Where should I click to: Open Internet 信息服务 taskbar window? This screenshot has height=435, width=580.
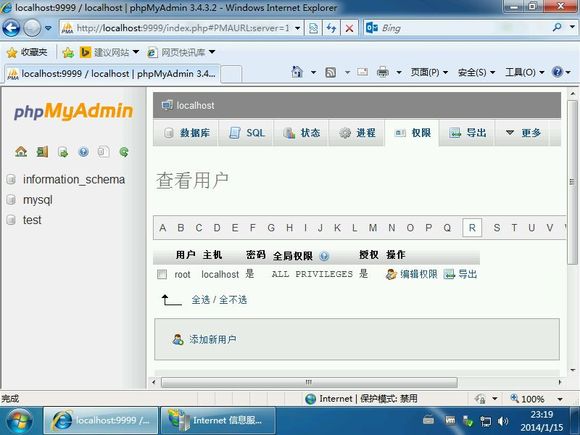[x=218, y=421]
